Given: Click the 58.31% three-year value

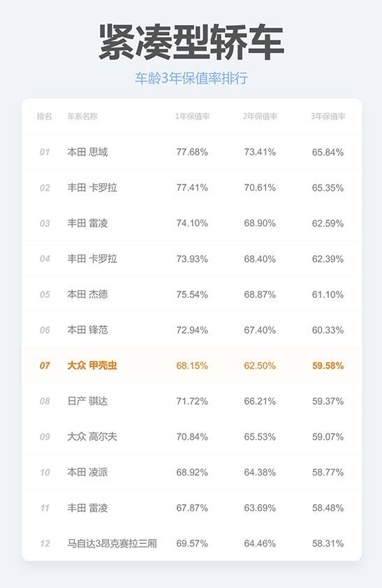Looking at the screenshot, I should (x=328, y=543).
